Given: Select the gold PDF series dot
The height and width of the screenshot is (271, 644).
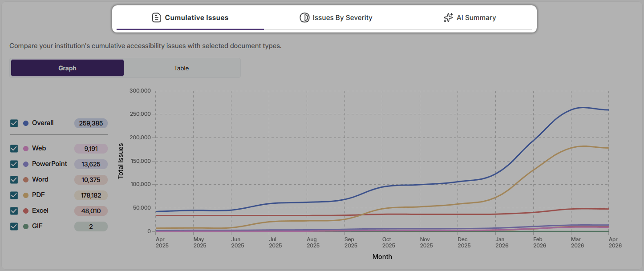Looking at the screenshot, I should click(x=26, y=195).
